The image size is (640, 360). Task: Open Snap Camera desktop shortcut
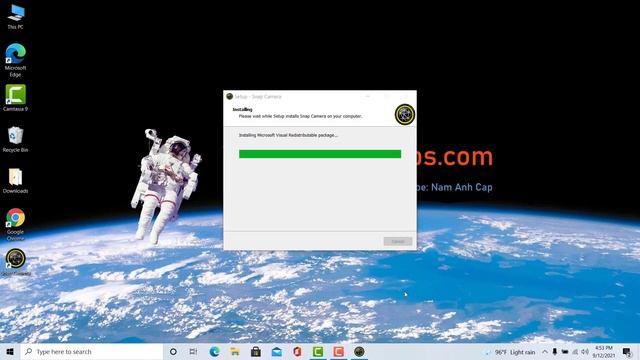(16, 262)
